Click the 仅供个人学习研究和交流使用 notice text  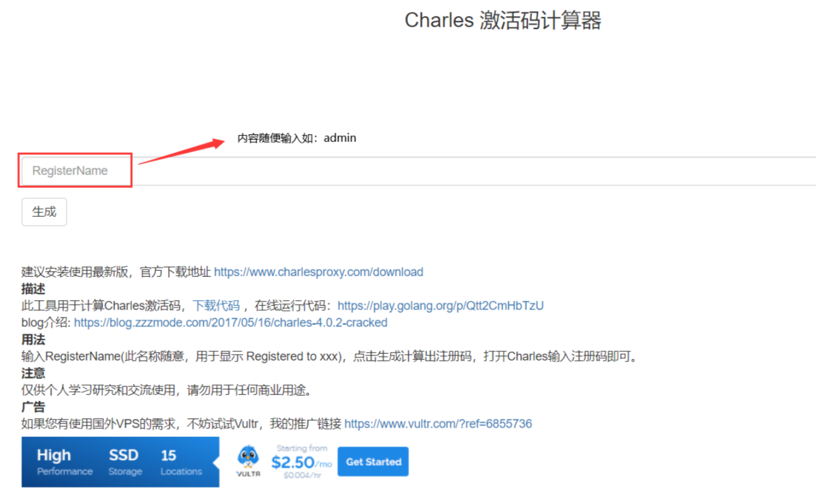click(x=167, y=390)
